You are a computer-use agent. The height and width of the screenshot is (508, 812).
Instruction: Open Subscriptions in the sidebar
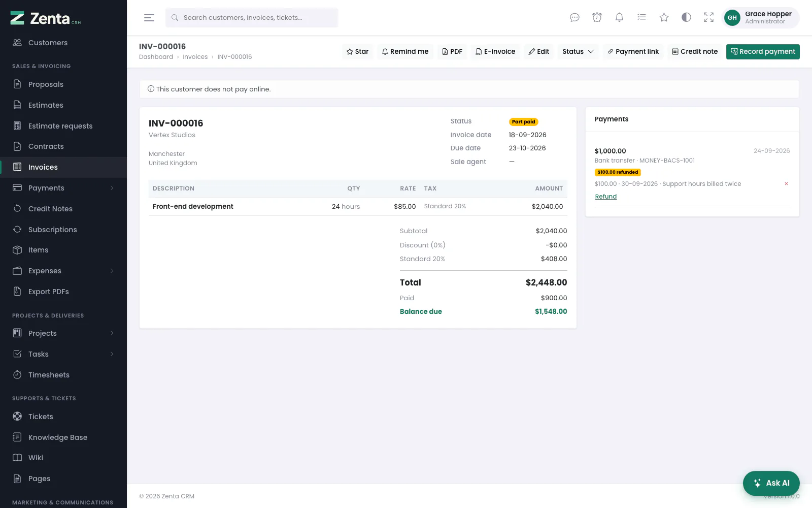pos(63,230)
